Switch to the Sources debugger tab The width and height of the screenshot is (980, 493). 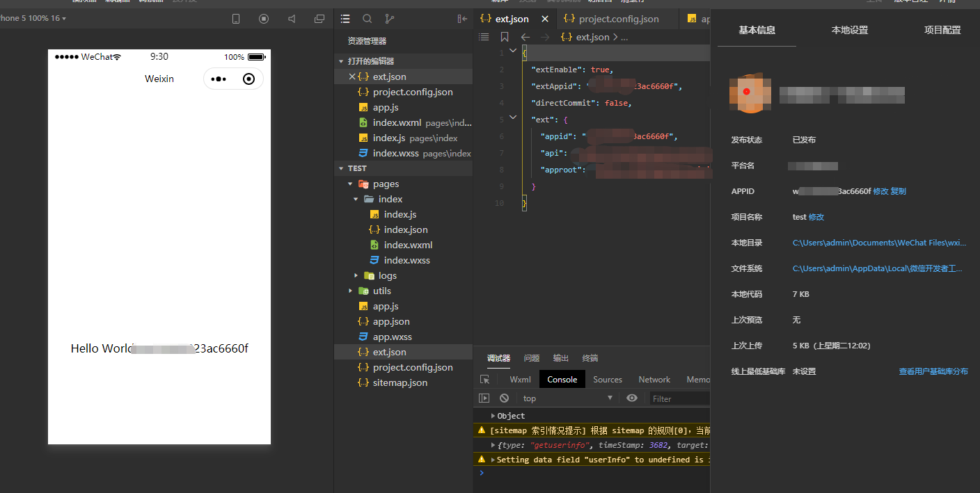[x=608, y=380]
